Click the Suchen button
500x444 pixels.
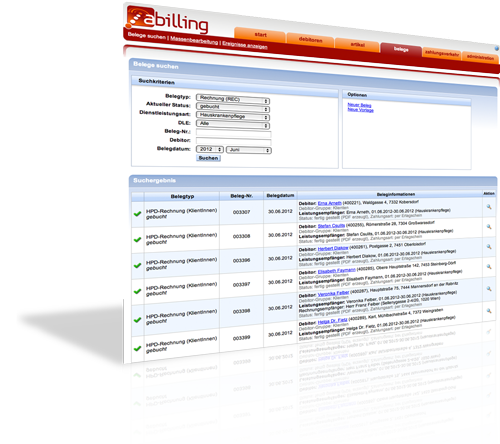tap(208, 158)
